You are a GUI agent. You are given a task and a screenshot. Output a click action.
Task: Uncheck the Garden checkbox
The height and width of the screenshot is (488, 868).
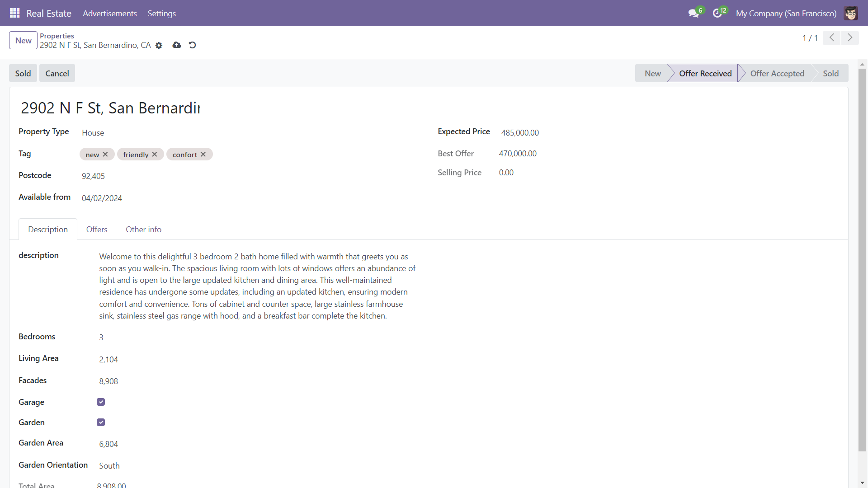101,422
